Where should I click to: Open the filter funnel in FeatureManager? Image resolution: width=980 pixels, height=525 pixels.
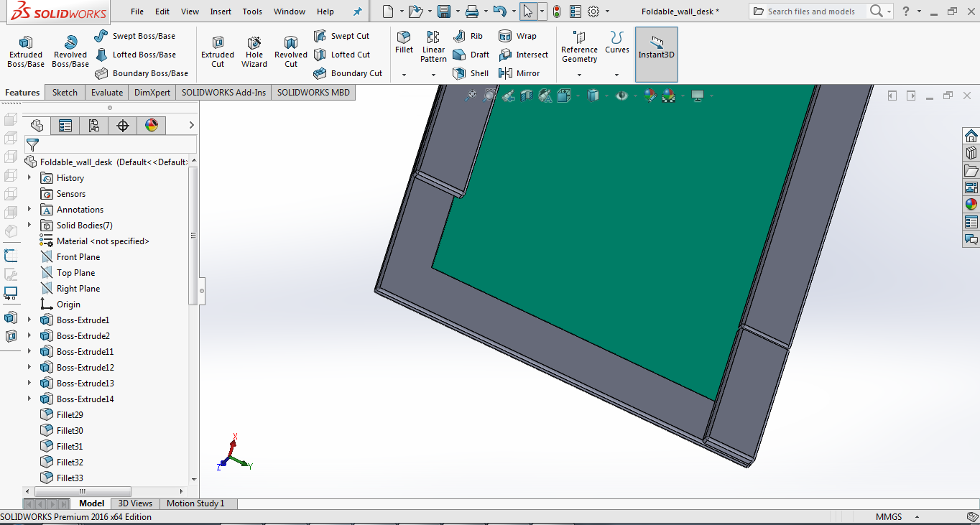point(32,145)
